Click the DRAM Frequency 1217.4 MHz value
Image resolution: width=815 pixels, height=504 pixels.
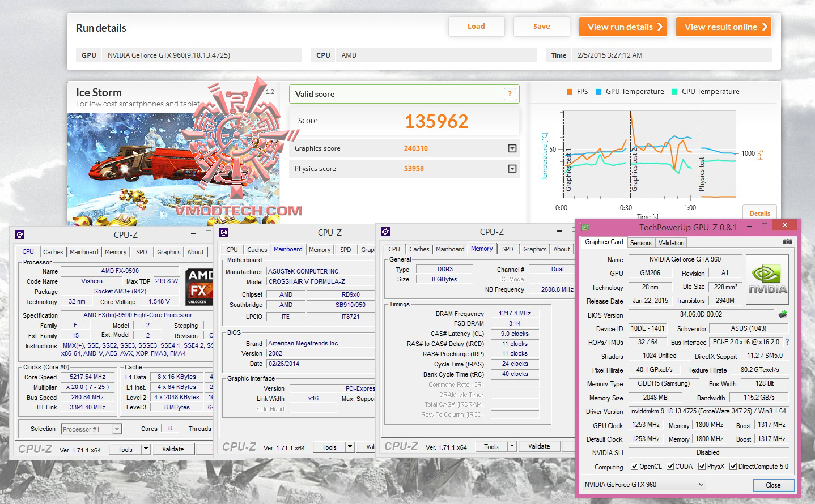515,313
